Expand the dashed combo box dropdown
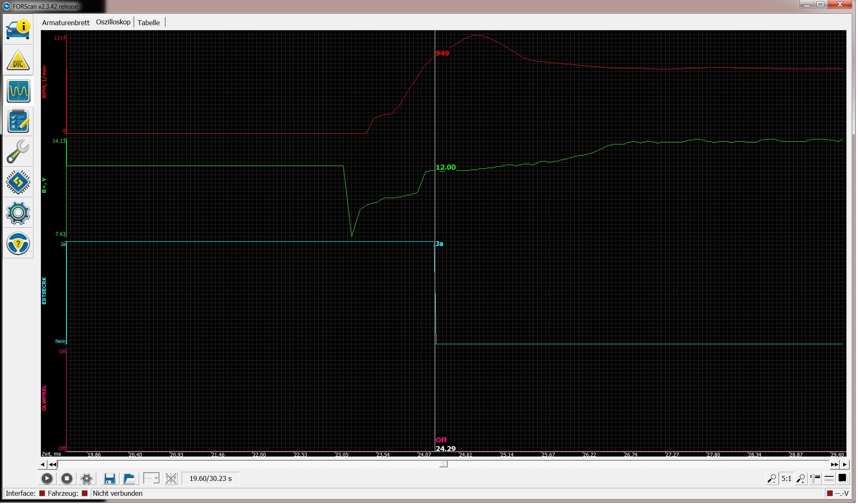 coord(156,479)
